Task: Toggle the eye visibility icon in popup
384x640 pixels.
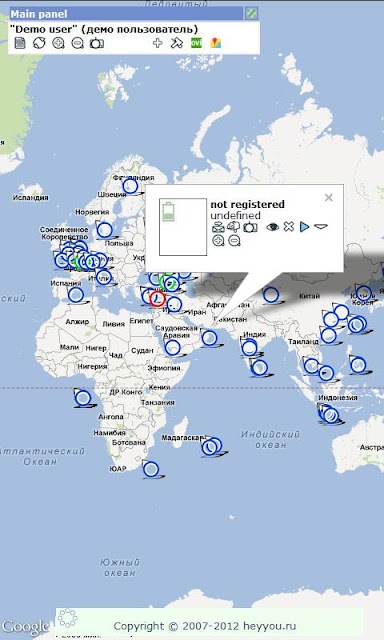Action: tap(272, 227)
